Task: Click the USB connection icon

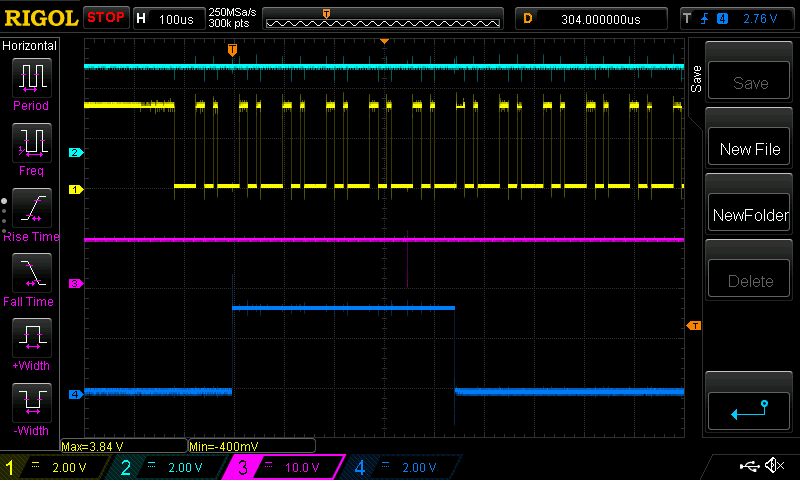Action: 748,466
